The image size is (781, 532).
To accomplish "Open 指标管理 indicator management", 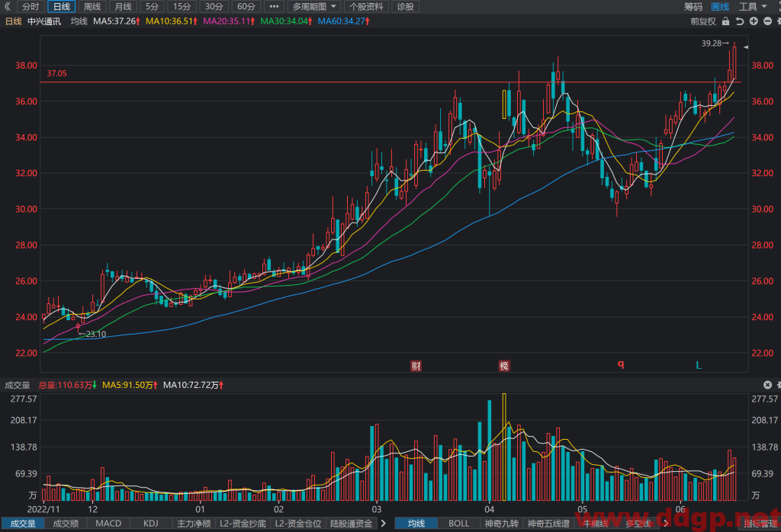I will [761, 524].
